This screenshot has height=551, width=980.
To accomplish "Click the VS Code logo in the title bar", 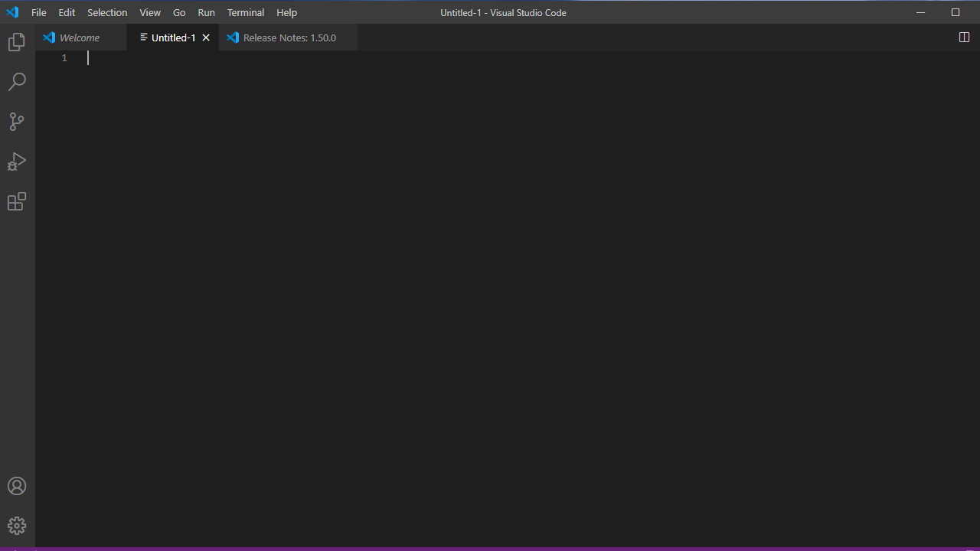I will 12,12.
